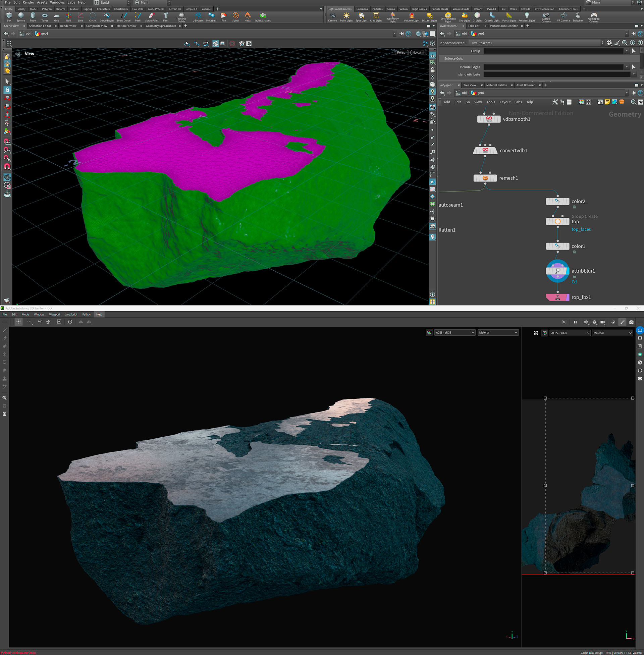The image size is (644, 655).
Task: Switch to the Geometry Spreadsheet tab
Action: pos(161,26)
